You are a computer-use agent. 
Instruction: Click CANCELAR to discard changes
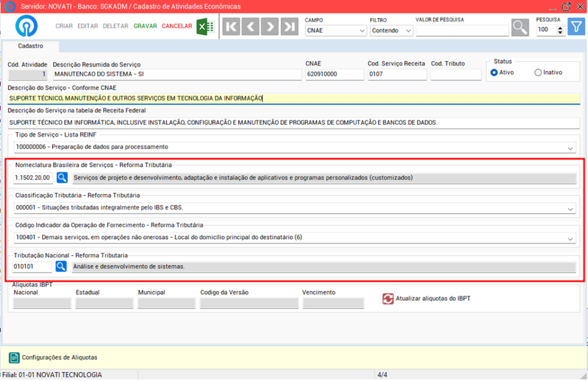[177, 26]
